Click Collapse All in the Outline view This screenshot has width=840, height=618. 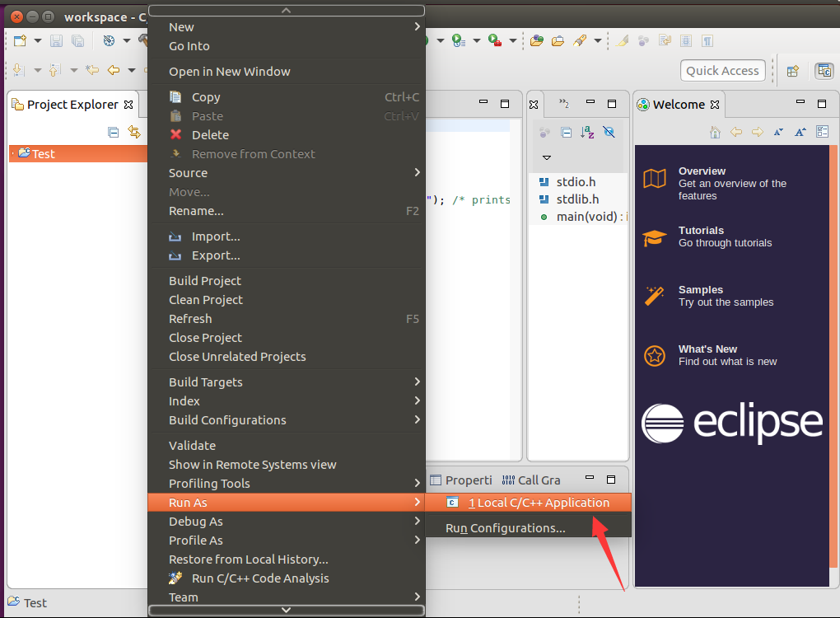[x=567, y=133]
